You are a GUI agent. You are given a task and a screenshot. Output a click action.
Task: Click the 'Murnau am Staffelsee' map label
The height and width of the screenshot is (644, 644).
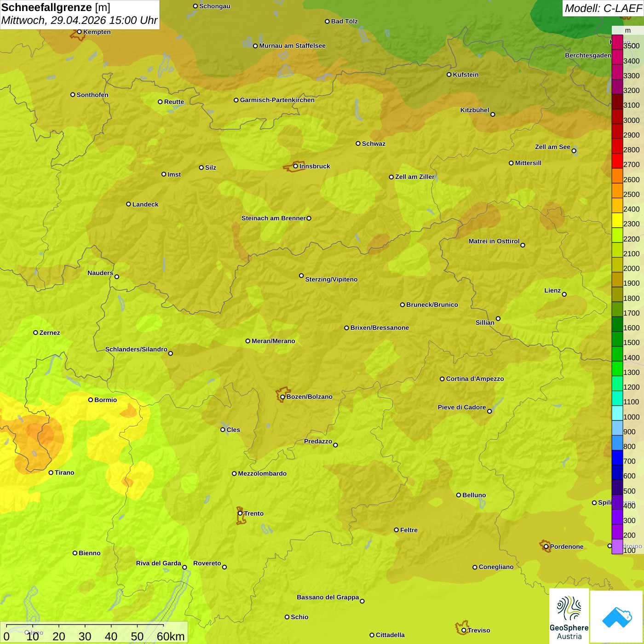point(293,46)
